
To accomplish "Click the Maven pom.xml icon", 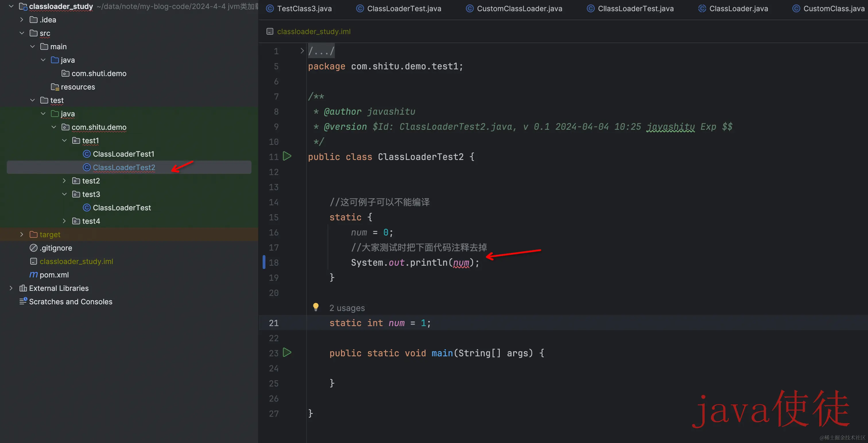I will click(33, 275).
